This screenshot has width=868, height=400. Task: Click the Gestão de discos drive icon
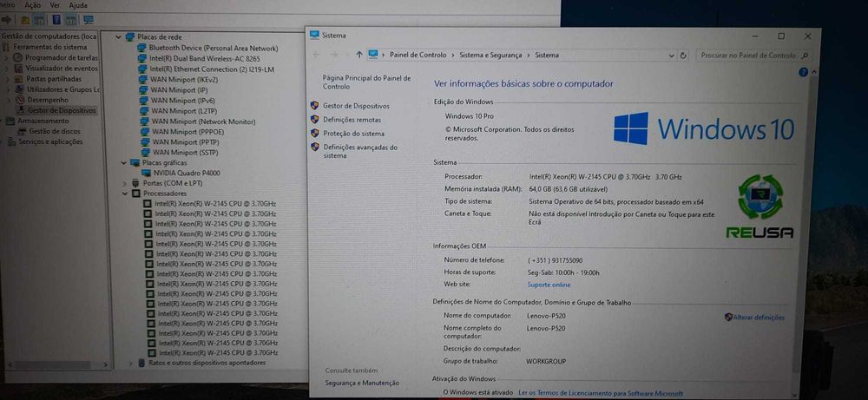23,132
